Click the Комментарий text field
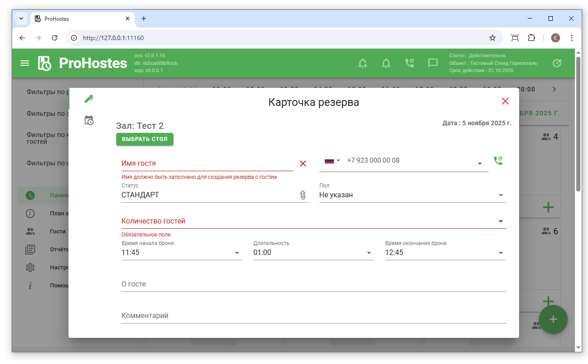588x364 pixels. pyautogui.click(x=313, y=316)
